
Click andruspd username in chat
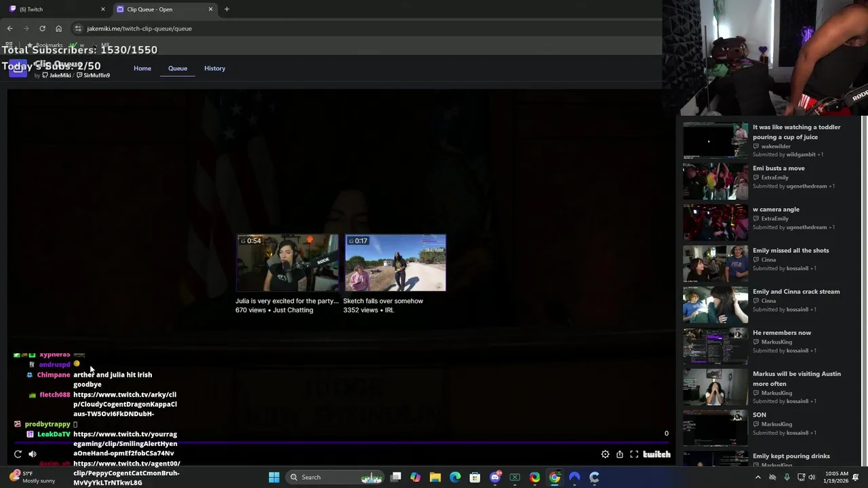click(54, 365)
